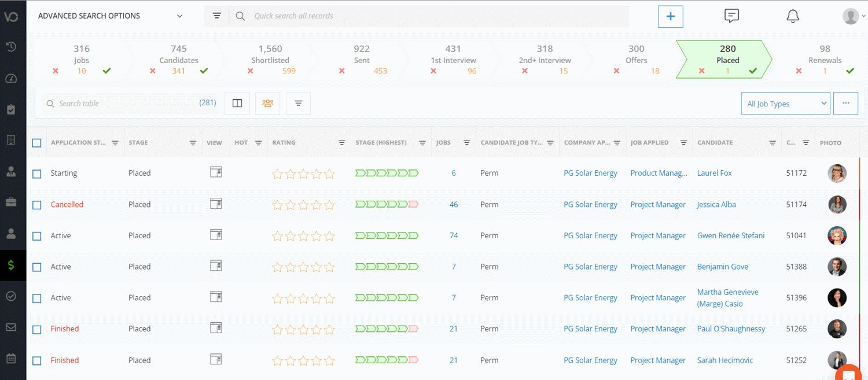
Task: Set star rating for Sarah Hecimovic row
Action: point(303,361)
